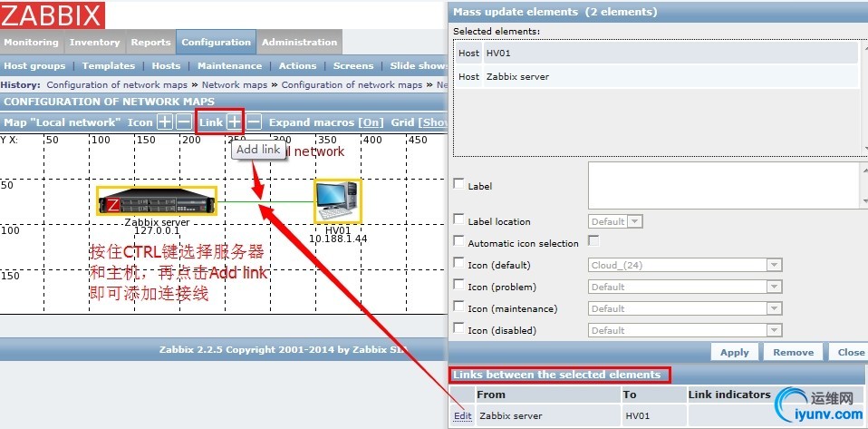The width and height of the screenshot is (868, 429).
Task: Select the Zabbix server row in Selected elements
Action: (657, 76)
